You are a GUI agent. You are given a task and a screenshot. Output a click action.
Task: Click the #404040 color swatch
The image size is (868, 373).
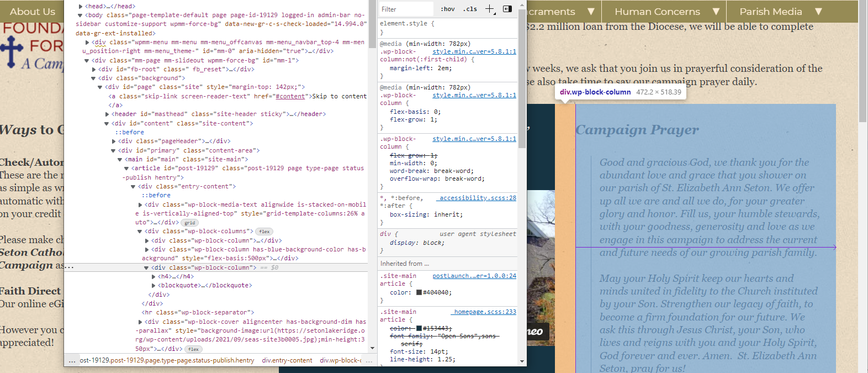(419, 293)
